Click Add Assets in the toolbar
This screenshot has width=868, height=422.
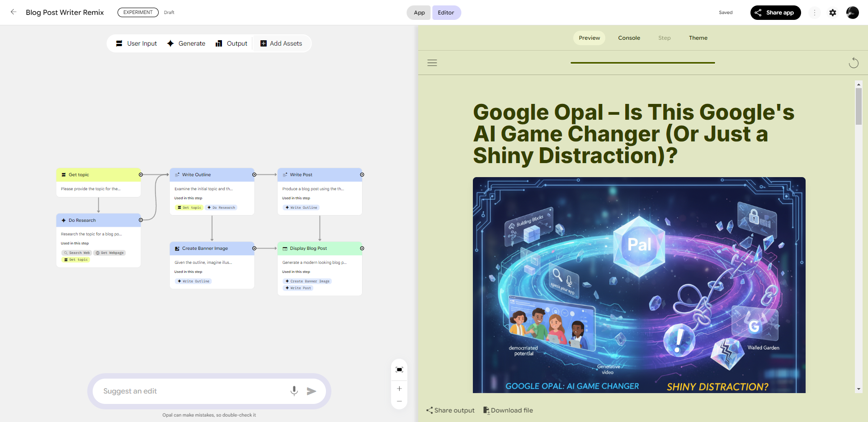click(x=281, y=43)
